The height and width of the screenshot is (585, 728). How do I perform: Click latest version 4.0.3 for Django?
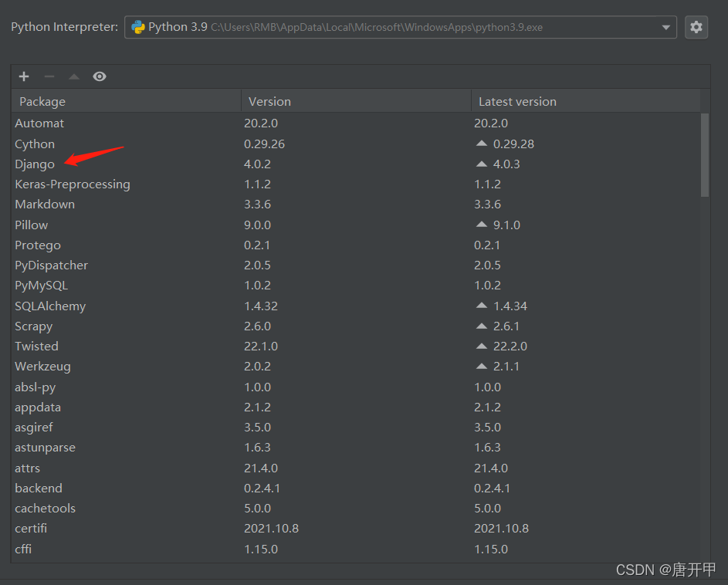[x=506, y=164]
